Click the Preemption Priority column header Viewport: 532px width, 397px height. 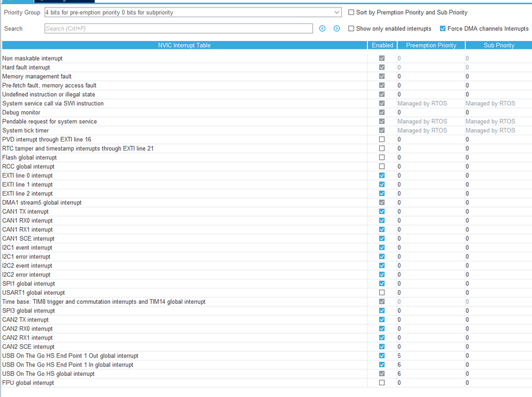[x=431, y=45]
